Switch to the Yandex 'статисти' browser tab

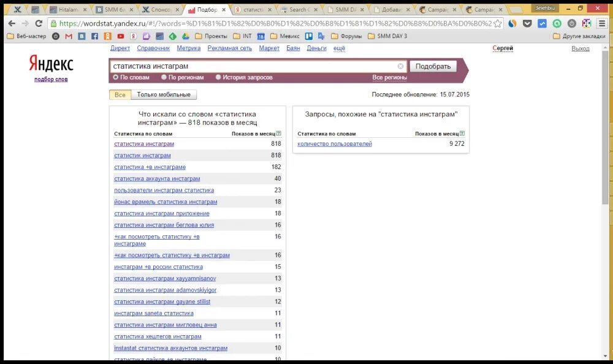(x=253, y=10)
